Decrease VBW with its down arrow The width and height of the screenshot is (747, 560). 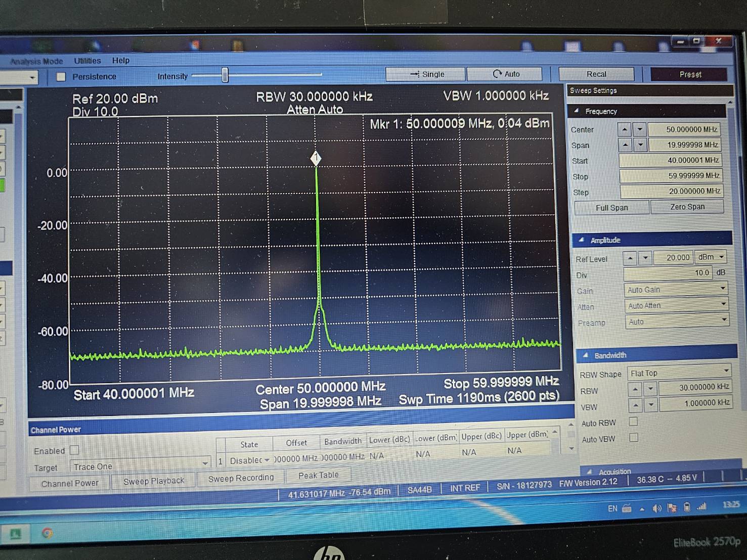pyautogui.click(x=651, y=404)
